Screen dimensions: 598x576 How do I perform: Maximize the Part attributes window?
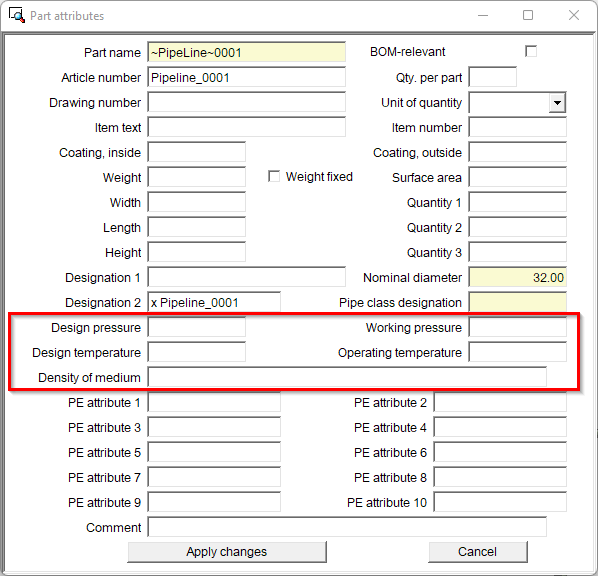click(x=528, y=15)
